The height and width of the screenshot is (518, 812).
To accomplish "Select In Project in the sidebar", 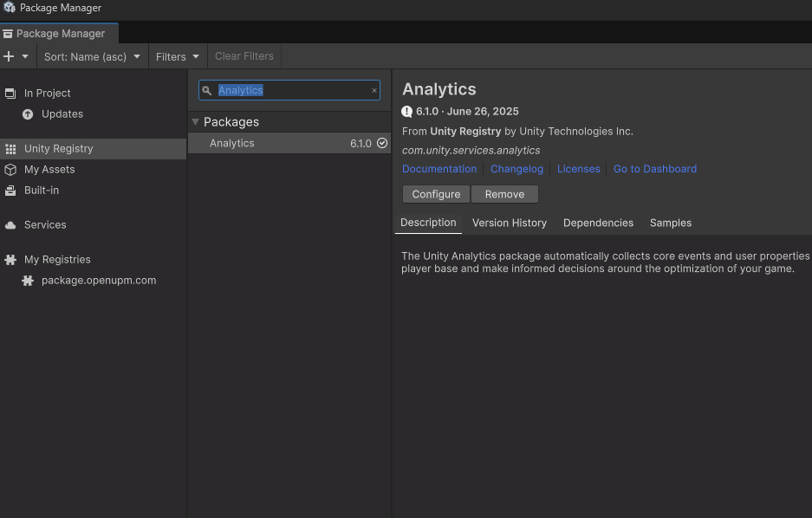I will point(48,93).
